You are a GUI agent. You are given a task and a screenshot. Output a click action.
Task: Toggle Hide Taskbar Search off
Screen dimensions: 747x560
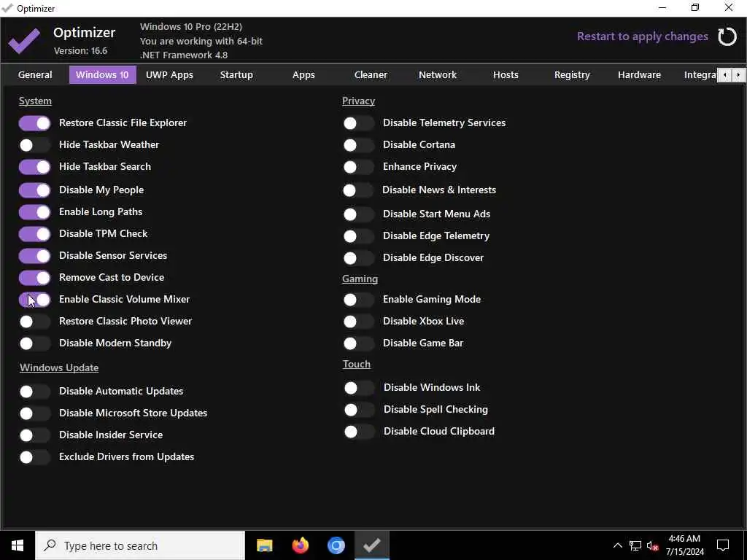coord(35,167)
